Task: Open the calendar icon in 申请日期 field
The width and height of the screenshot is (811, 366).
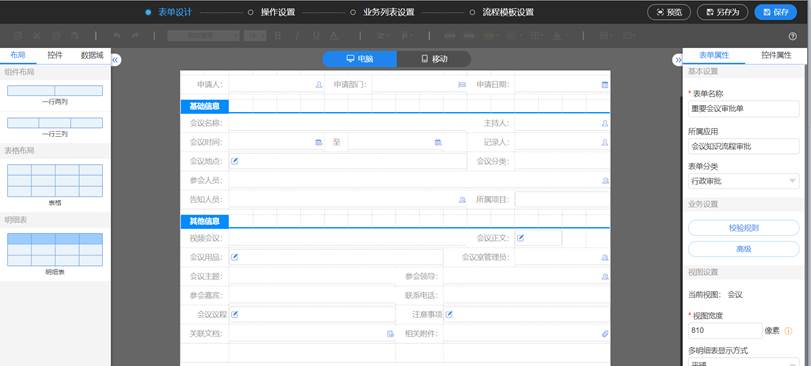Action: pos(605,85)
